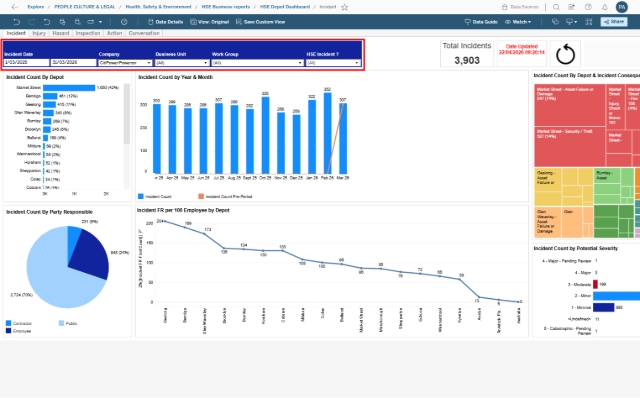Undo the last action in toolbar
The height and width of the screenshot is (398, 640).
tap(16, 22)
